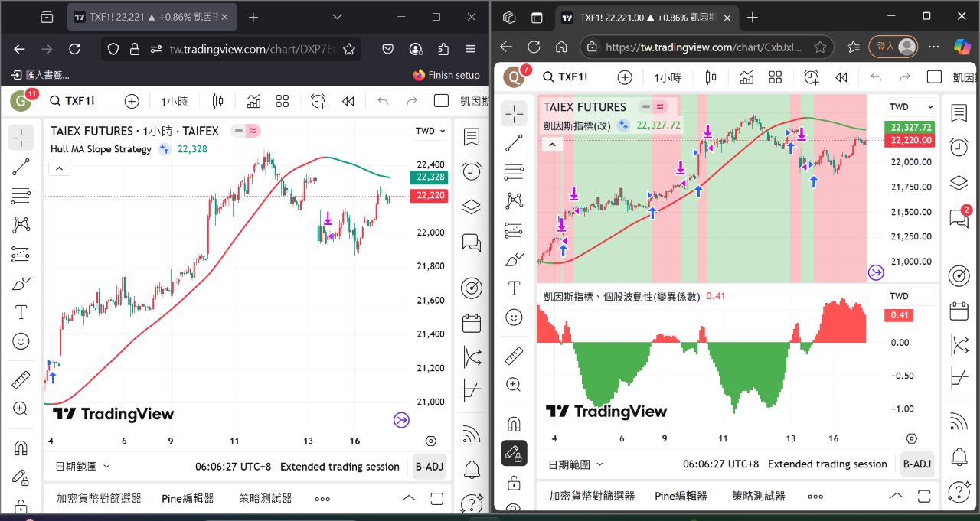The image size is (980, 521).
Task: Open 策略測試器 tab in right window
Action: pos(758,496)
